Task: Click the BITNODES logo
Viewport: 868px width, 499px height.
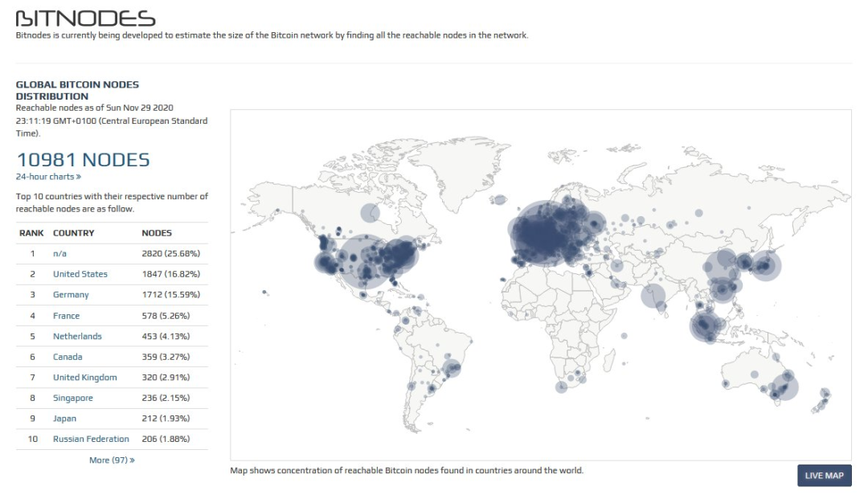Action: pos(85,18)
